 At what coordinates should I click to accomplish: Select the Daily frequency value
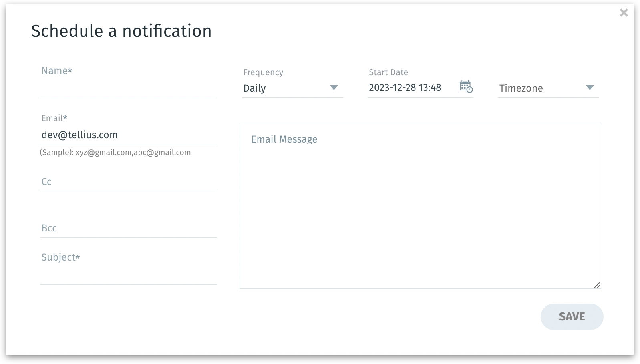[x=255, y=88]
